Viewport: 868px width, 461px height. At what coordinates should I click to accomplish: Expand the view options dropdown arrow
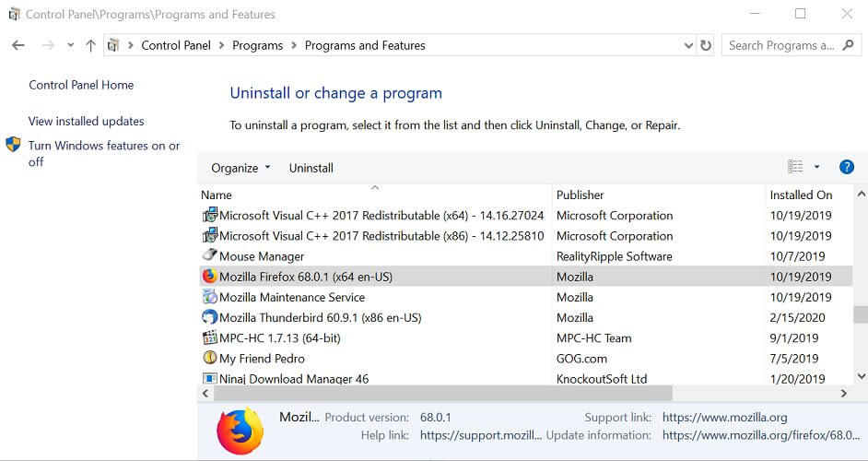point(816,167)
